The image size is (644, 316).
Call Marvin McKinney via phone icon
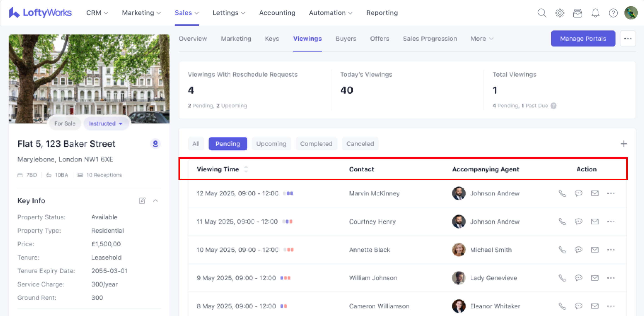[x=562, y=193]
